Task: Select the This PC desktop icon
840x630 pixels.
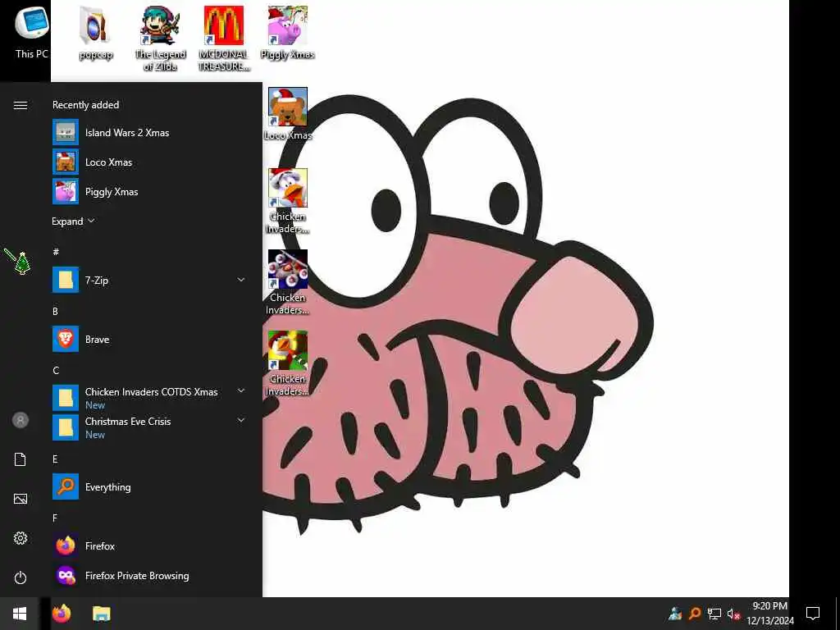Action: pos(32,32)
